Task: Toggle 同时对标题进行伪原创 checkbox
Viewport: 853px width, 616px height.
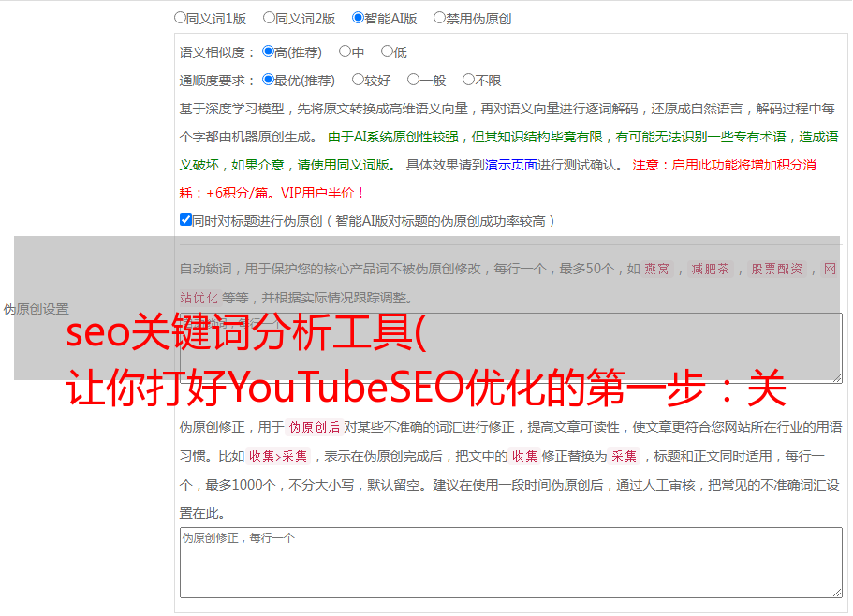Action: coord(185,220)
